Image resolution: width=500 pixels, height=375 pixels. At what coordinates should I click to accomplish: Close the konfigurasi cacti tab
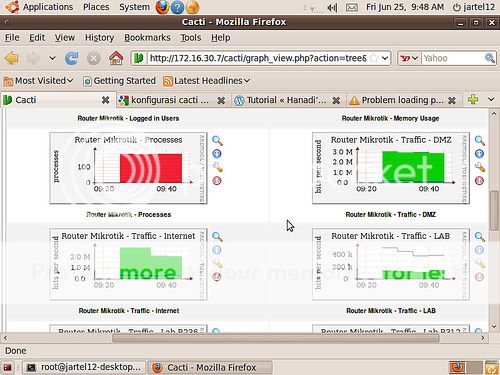point(221,100)
